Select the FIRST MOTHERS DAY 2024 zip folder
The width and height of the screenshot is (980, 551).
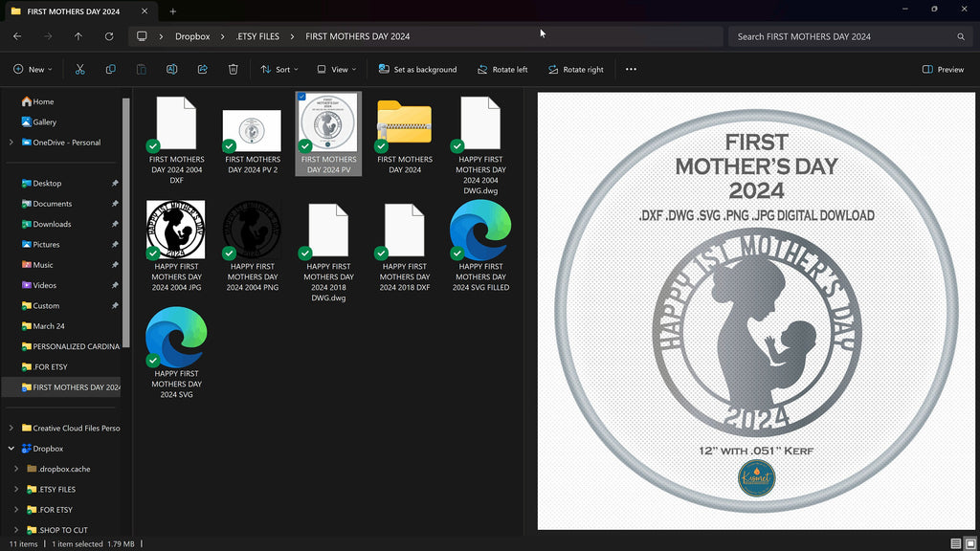pos(405,135)
